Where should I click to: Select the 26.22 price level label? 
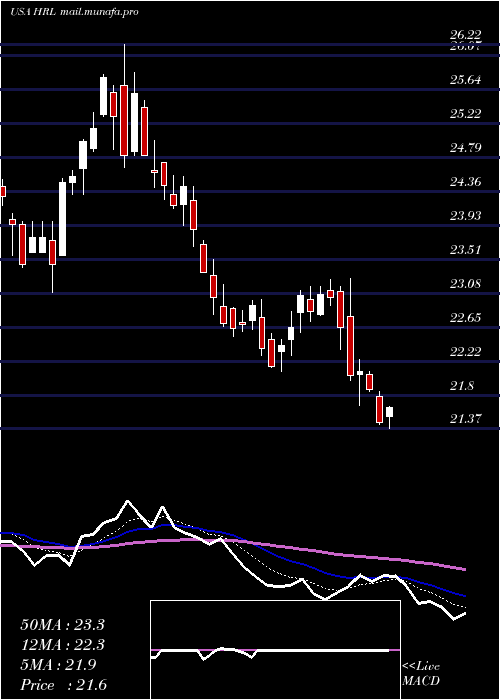467,35
